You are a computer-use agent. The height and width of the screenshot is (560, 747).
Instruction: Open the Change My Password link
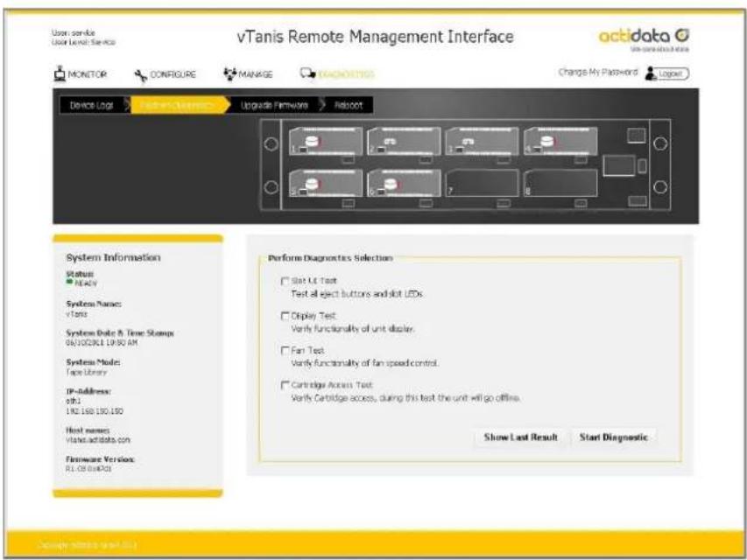[598, 73]
